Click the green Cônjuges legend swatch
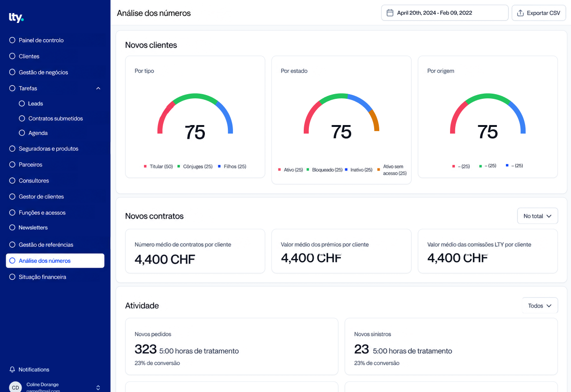Image resolution: width=571 pixels, height=392 pixels. tap(179, 166)
